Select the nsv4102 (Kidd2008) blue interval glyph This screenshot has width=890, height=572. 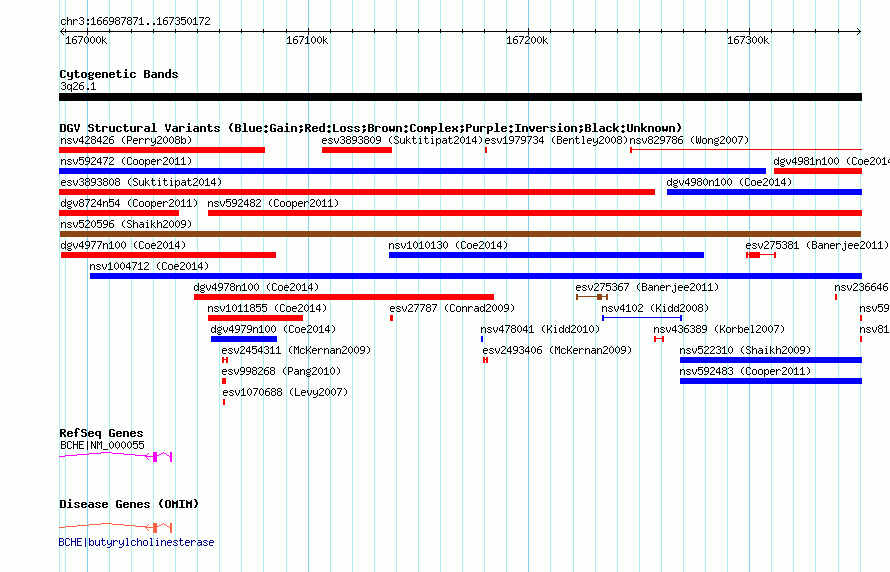642,318
